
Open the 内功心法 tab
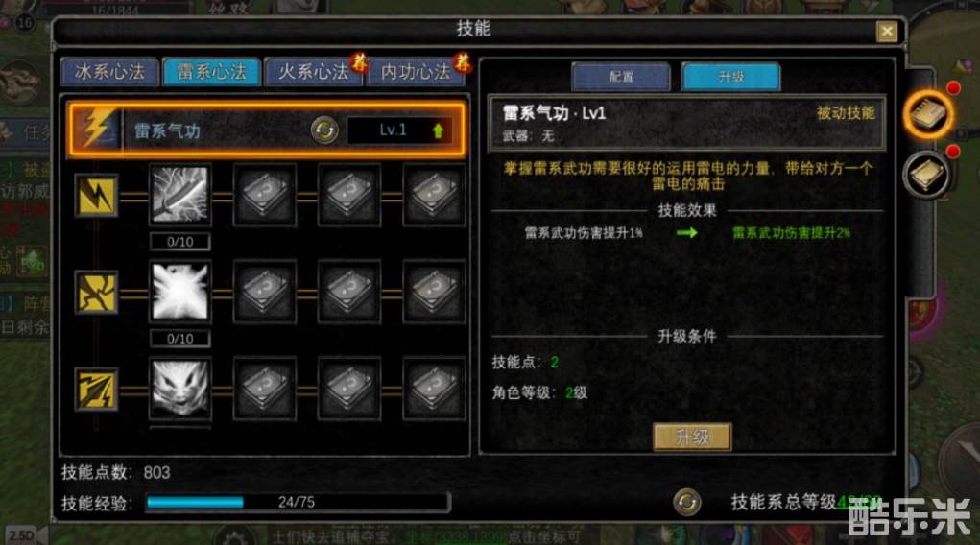coord(416,72)
